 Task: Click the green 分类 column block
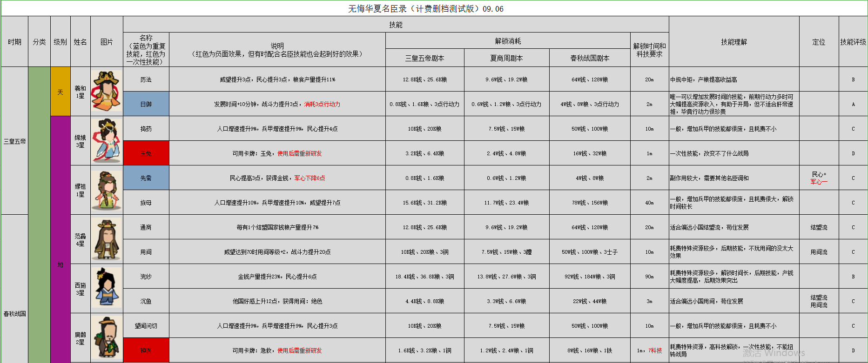point(39,215)
